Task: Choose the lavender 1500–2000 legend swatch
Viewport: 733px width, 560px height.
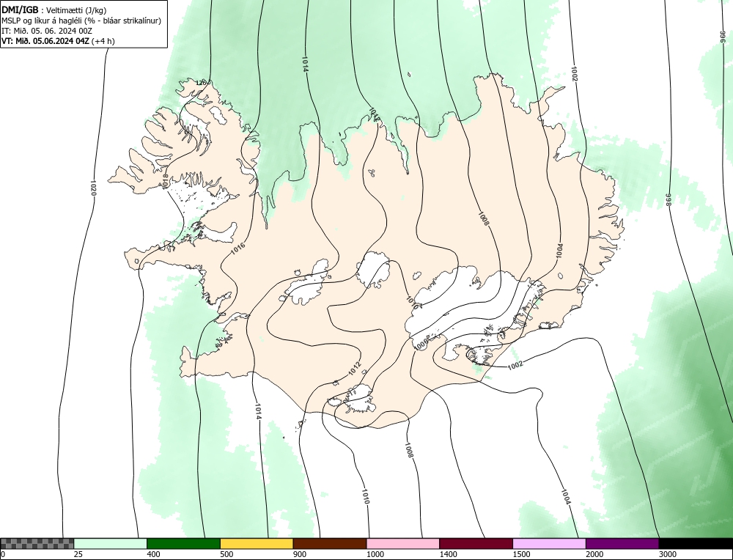Action: point(549,543)
